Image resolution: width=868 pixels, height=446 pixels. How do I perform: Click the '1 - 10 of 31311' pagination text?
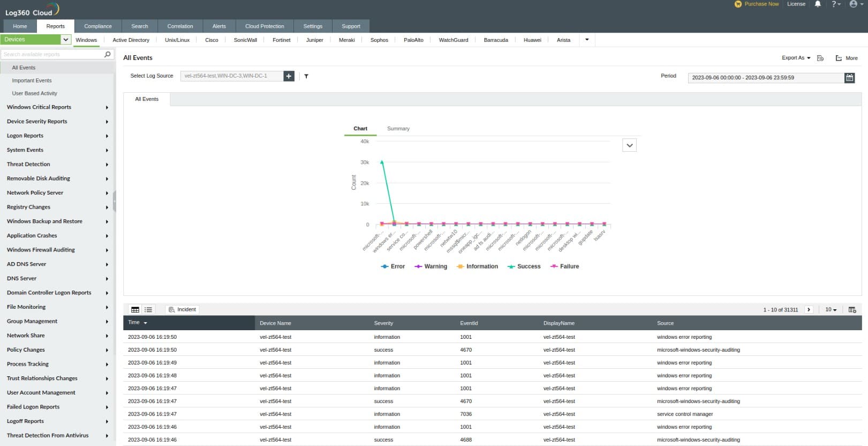(780, 310)
